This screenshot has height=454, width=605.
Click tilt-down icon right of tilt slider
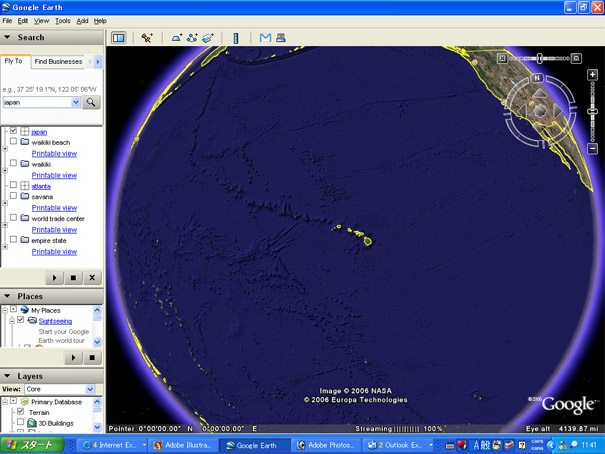pyautogui.click(x=576, y=58)
